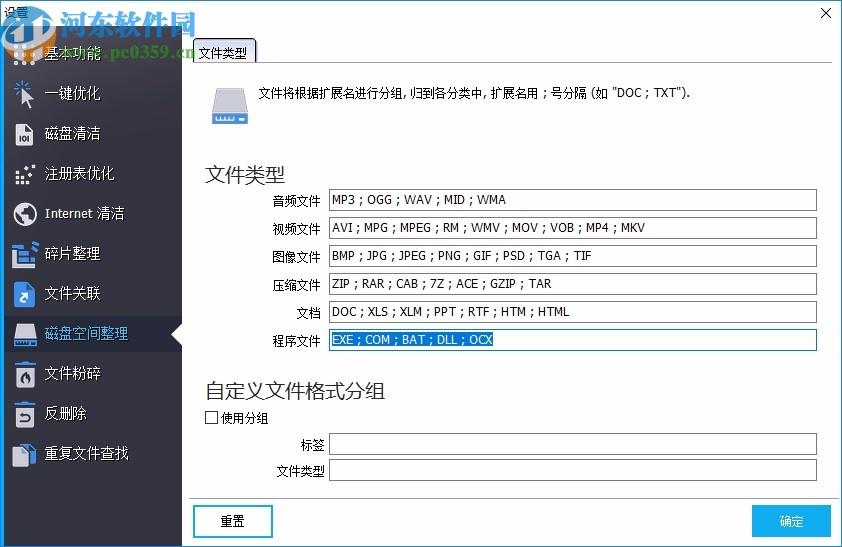Switch to the 文件类型 tab
The image size is (842, 547).
tap(224, 52)
